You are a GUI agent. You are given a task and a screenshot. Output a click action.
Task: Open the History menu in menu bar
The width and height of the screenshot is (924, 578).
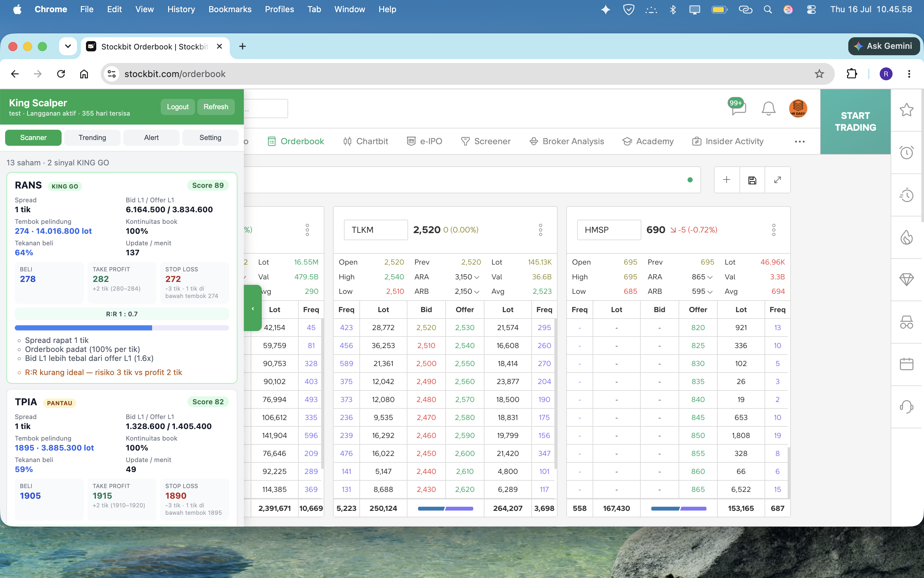(x=181, y=10)
